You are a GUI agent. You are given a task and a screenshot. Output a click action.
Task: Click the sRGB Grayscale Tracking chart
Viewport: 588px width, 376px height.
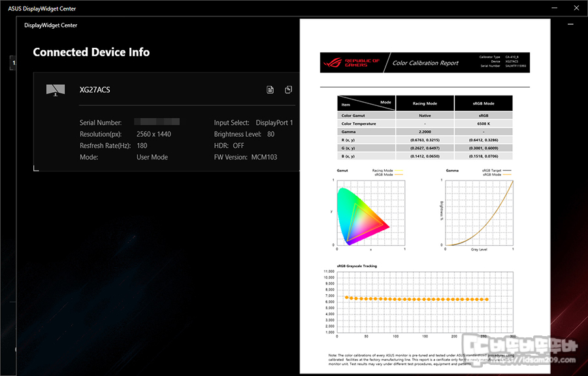425,302
